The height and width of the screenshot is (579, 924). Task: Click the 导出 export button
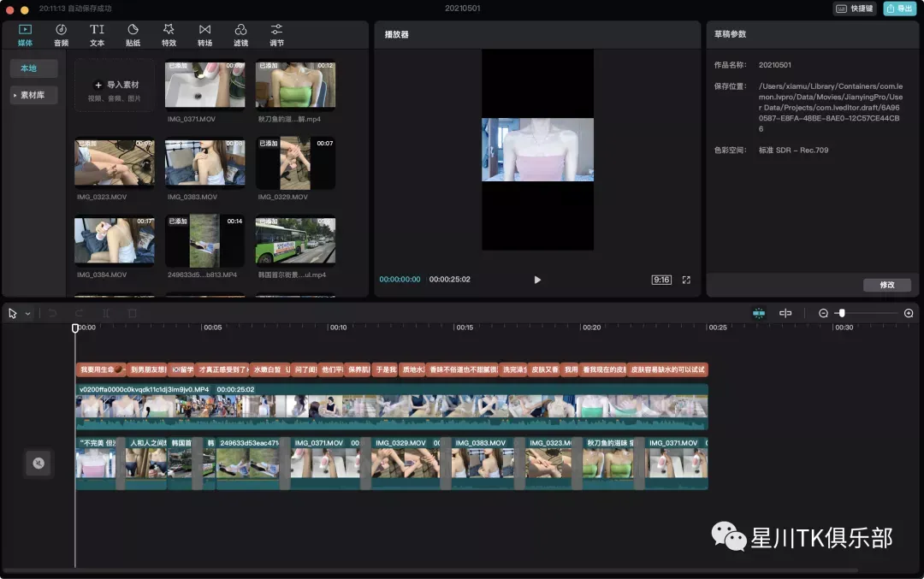click(899, 9)
